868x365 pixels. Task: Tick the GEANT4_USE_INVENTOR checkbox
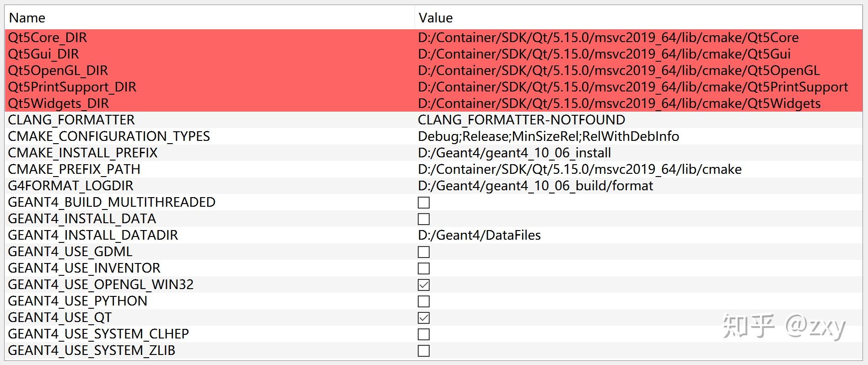[424, 268]
